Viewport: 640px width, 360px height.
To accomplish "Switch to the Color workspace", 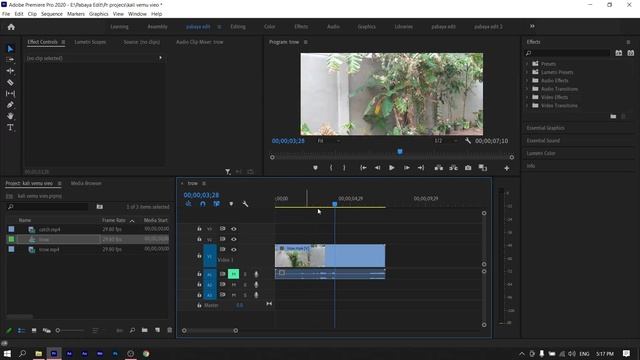I will click(269, 27).
